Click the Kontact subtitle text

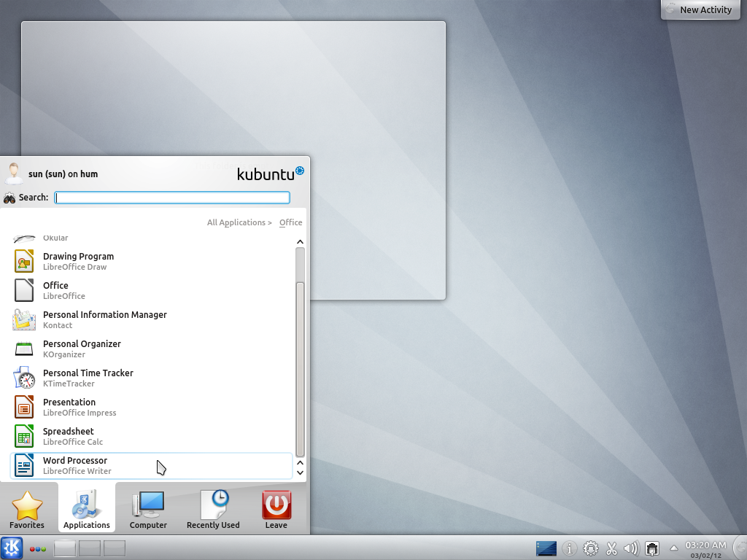[x=58, y=325]
